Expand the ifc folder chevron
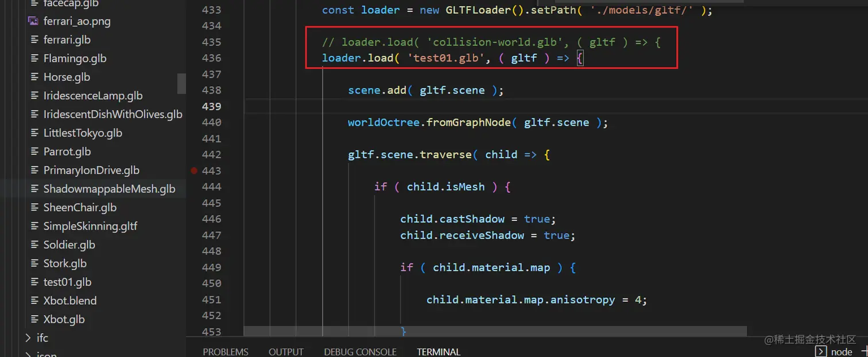Screen dimensions: 868x357 pyautogui.click(x=28, y=338)
